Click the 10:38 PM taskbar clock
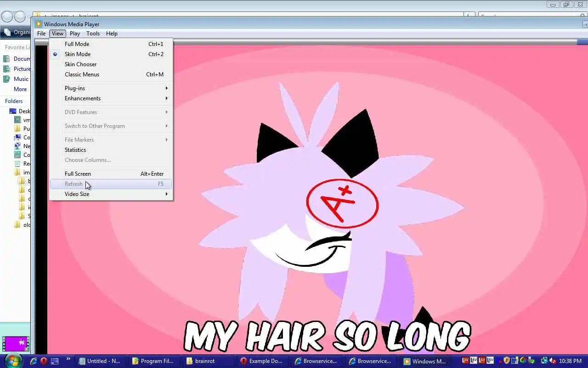Screen dimensions: 588x368 [571, 361]
